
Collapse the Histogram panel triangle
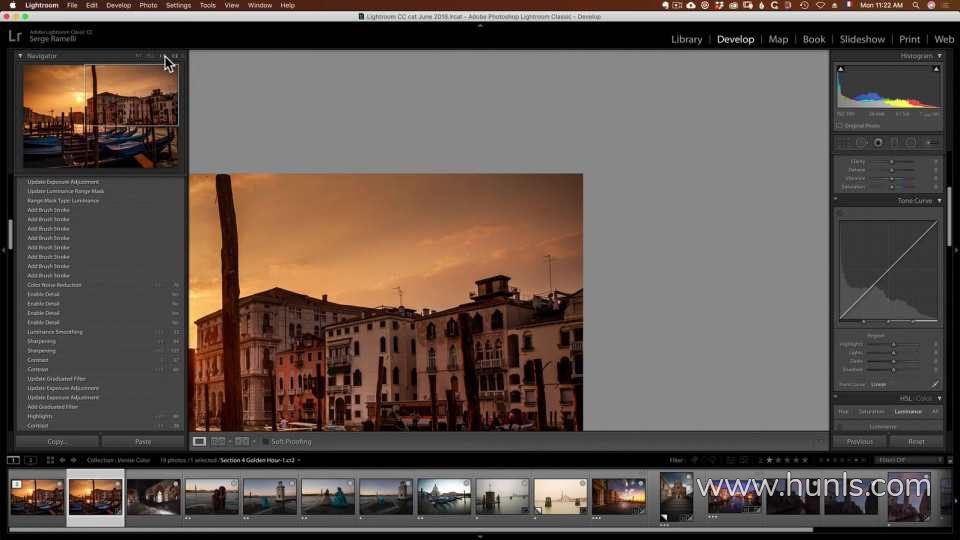(939, 56)
